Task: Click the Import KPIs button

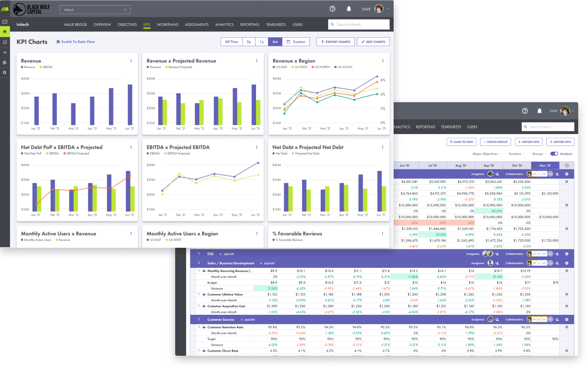Action: coord(528,142)
